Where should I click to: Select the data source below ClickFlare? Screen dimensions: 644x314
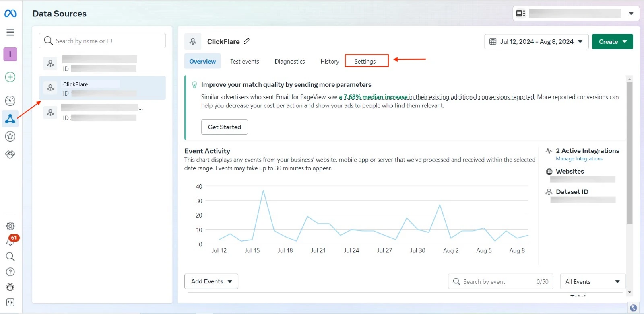coord(102,113)
